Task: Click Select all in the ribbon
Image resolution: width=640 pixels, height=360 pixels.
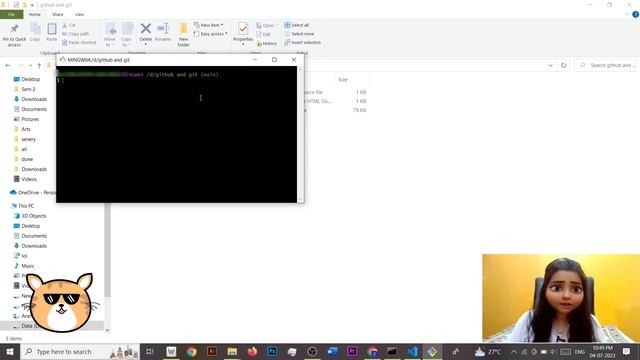Action: point(296,25)
